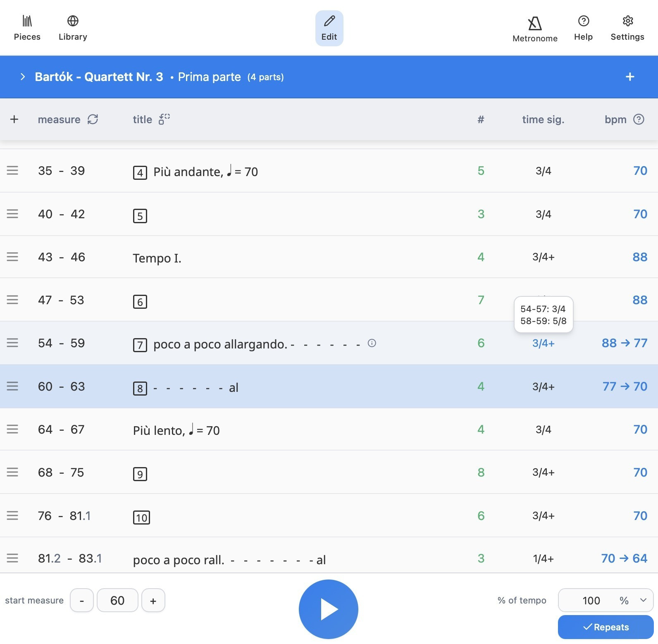Show bpm column help

point(639,119)
